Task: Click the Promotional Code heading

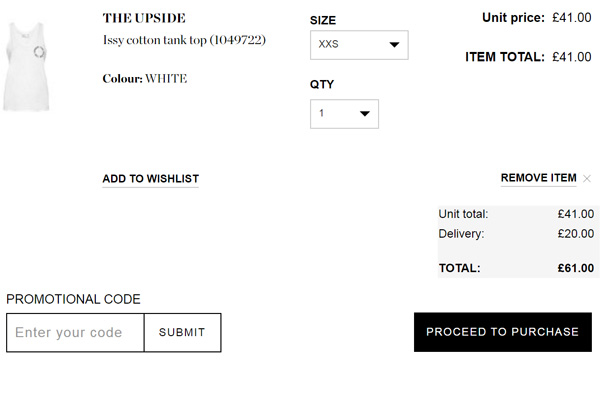Action: coord(73,299)
